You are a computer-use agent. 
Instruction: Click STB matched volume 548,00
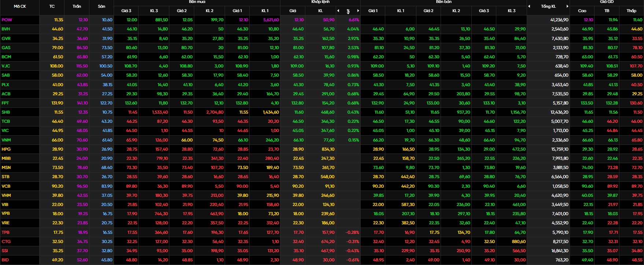click(x=327, y=177)
